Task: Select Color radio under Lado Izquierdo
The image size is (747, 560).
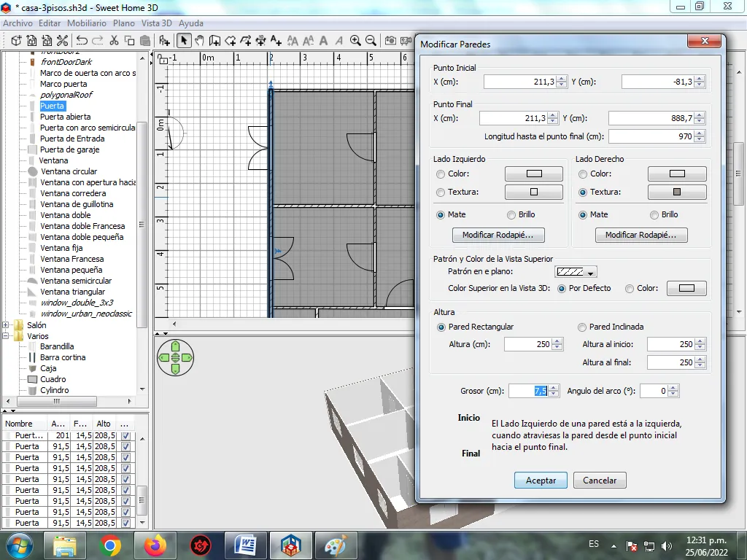Action: 441,174
